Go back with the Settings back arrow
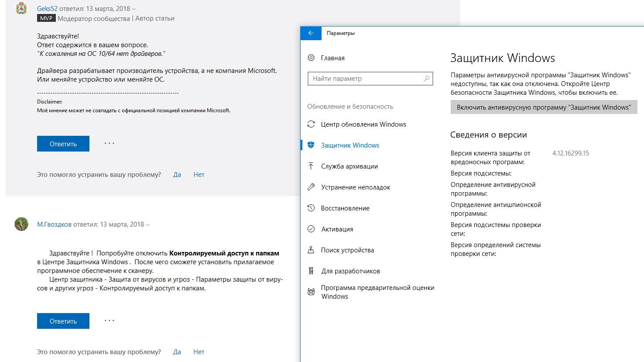 (311, 33)
